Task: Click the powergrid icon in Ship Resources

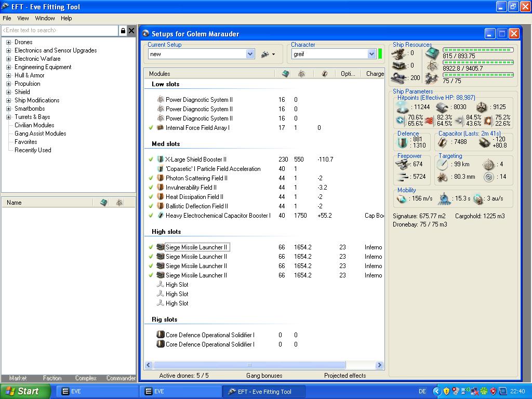Action: coord(432,65)
